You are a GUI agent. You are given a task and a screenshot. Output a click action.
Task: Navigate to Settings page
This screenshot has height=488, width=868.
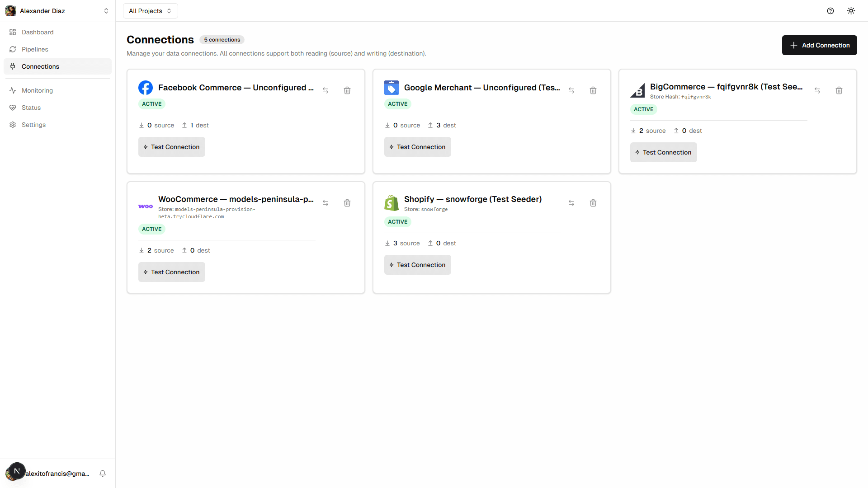33,125
